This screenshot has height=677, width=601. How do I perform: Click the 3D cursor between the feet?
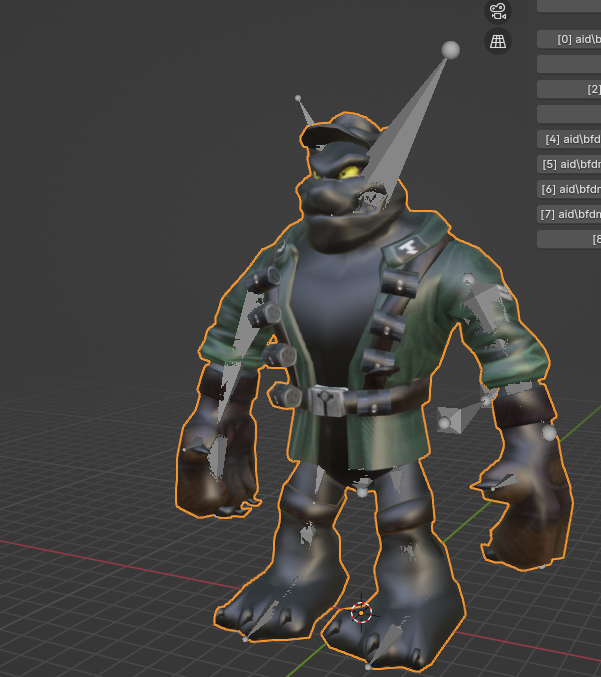(361, 613)
